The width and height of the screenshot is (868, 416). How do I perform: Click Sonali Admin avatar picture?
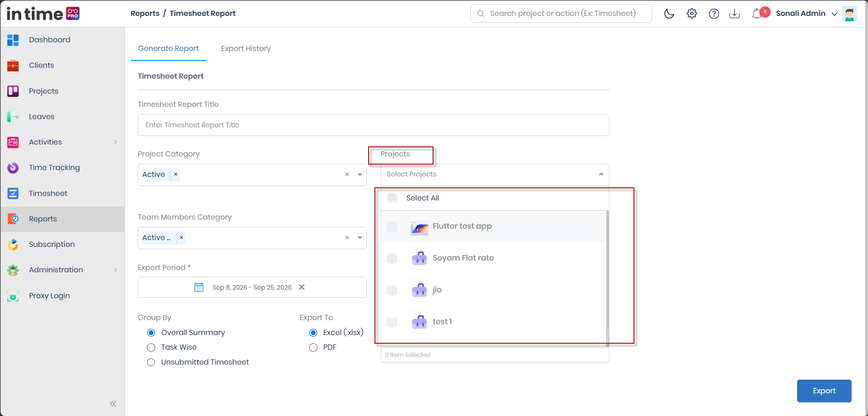coord(849,14)
